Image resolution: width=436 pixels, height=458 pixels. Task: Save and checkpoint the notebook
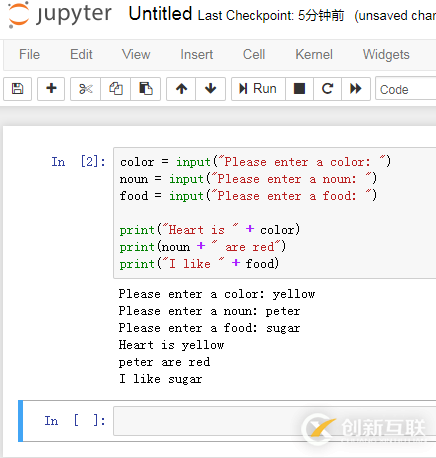[18, 89]
